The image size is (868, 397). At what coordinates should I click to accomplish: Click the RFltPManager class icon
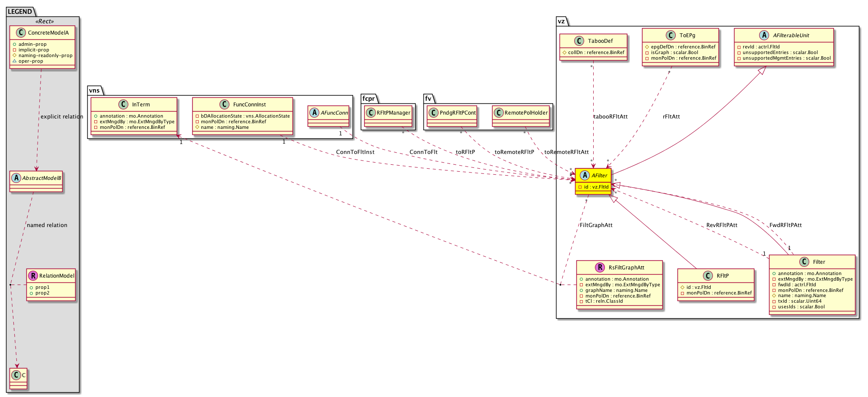click(x=371, y=113)
